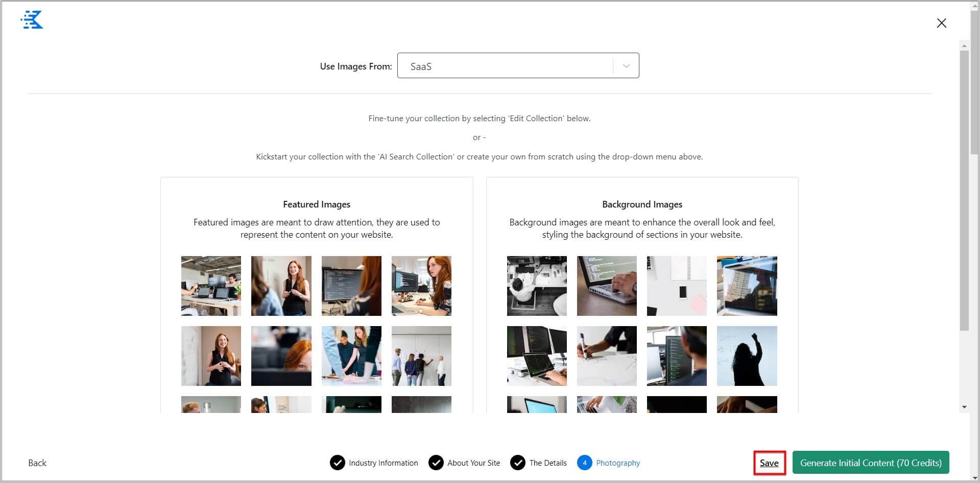The image size is (980, 483).
Task: Click the About Your Site checkmark icon
Action: (436, 463)
